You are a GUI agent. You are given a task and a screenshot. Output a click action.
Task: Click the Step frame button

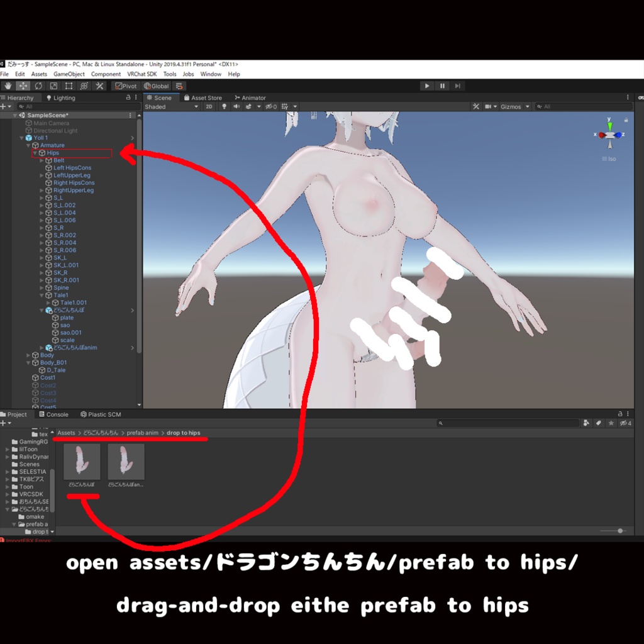[x=458, y=86]
